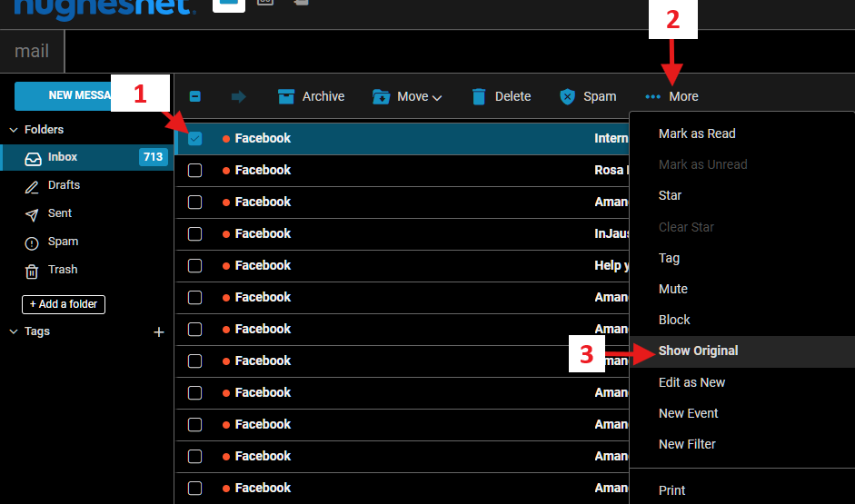Choose New Filter menu entry
This screenshot has width=855, height=504.
pyautogui.click(x=687, y=445)
